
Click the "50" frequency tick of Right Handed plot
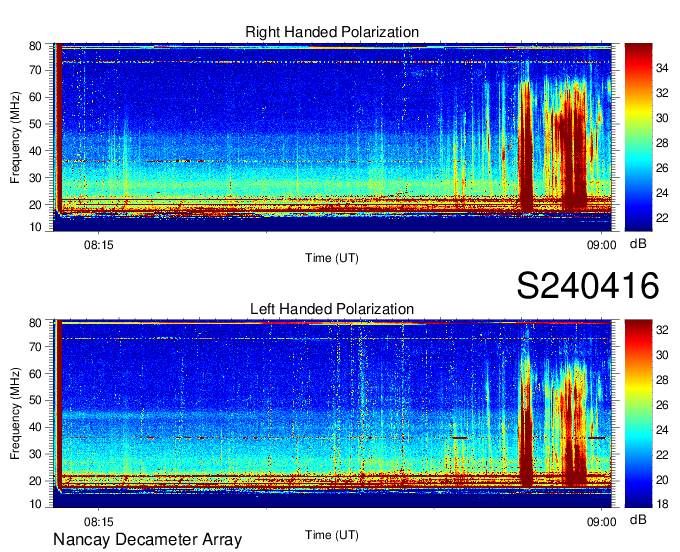pyautogui.click(x=36, y=124)
